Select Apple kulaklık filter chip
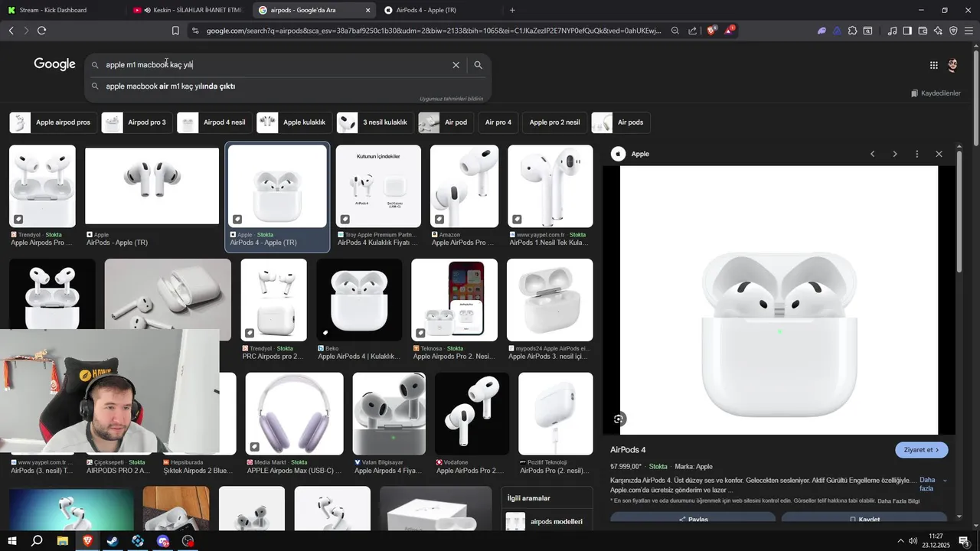The image size is (980, 551). [x=294, y=122]
